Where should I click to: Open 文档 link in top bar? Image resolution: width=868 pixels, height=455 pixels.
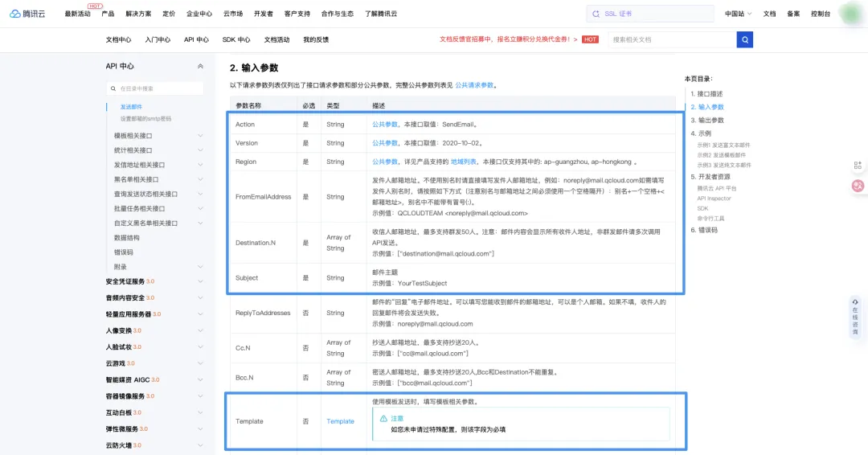coord(769,14)
